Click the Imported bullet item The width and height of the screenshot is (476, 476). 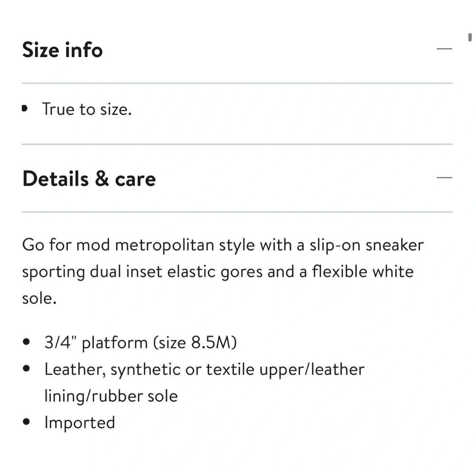click(80, 422)
